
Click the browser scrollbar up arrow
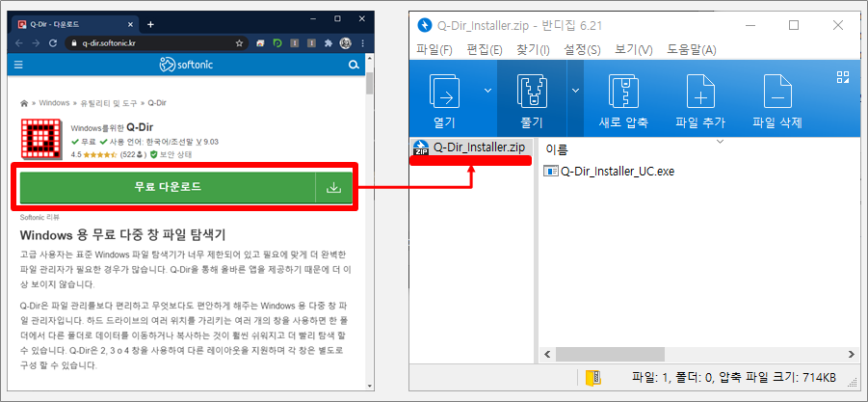[x=369, y=59]
